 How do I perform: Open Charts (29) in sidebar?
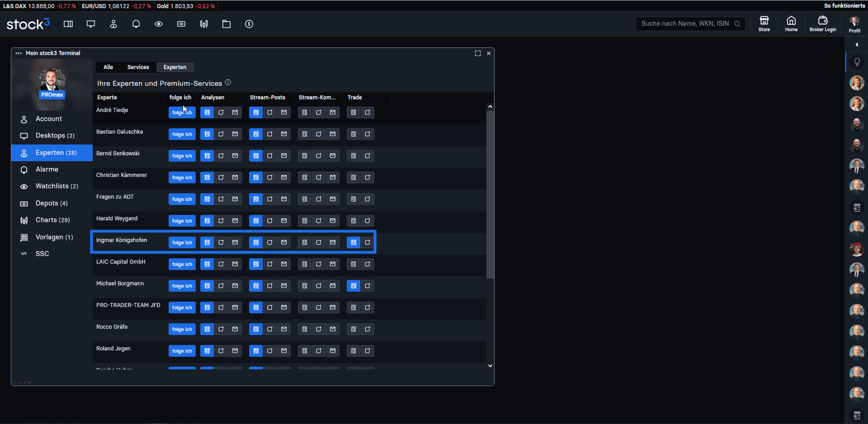tap(52, 220)
